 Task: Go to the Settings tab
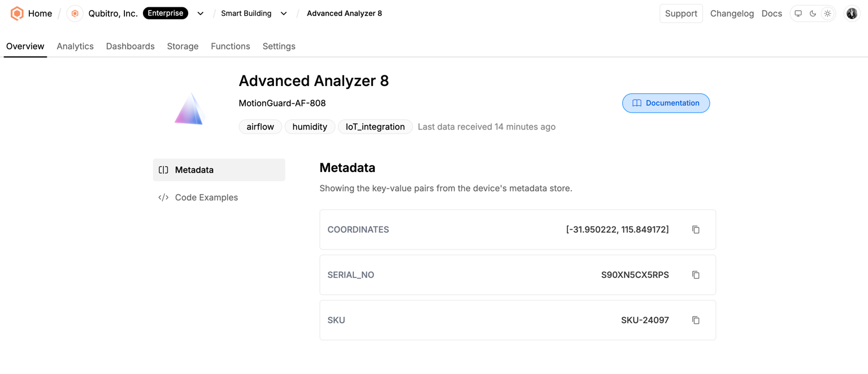(279, 46)
